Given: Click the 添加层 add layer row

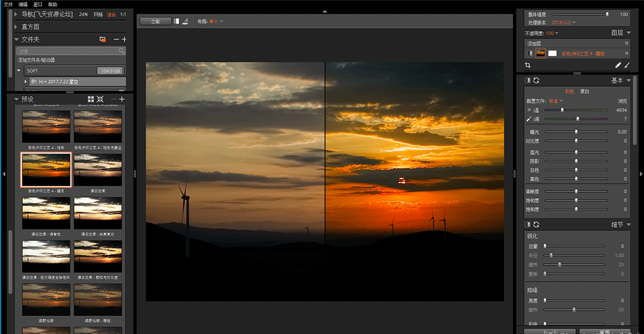Looking at the screenshot, I should click(577, 43).
